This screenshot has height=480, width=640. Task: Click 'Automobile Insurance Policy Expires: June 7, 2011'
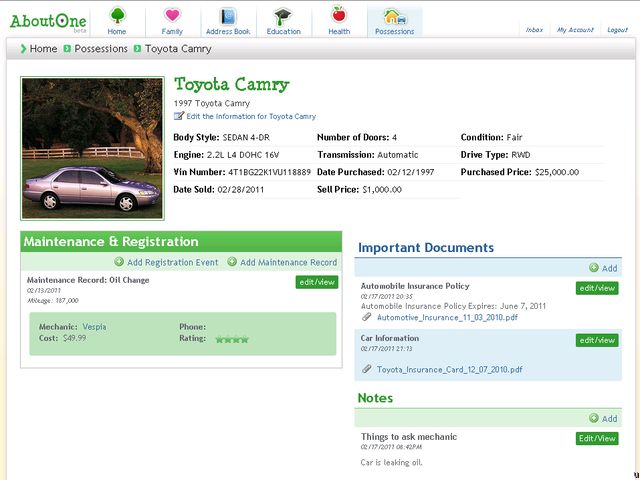[453, 306]
